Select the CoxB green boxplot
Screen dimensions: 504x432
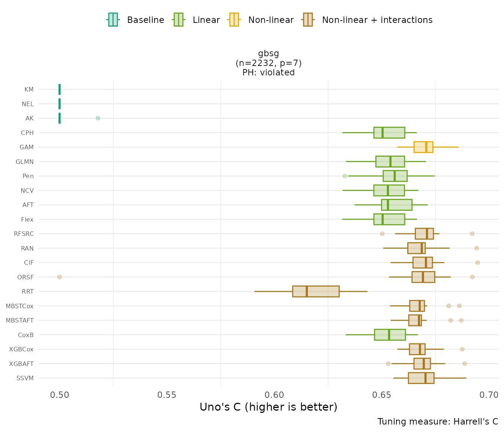click(x=390, y=335)
